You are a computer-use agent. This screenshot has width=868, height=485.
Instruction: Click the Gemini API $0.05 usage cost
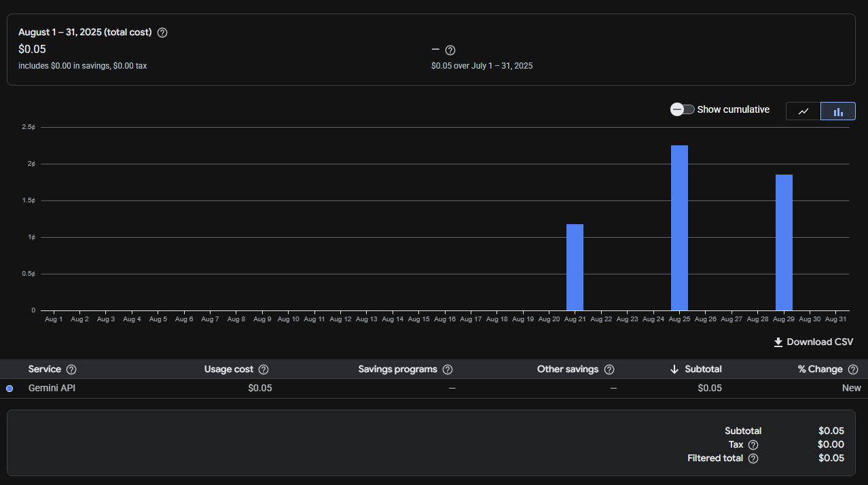click(260, 389)
